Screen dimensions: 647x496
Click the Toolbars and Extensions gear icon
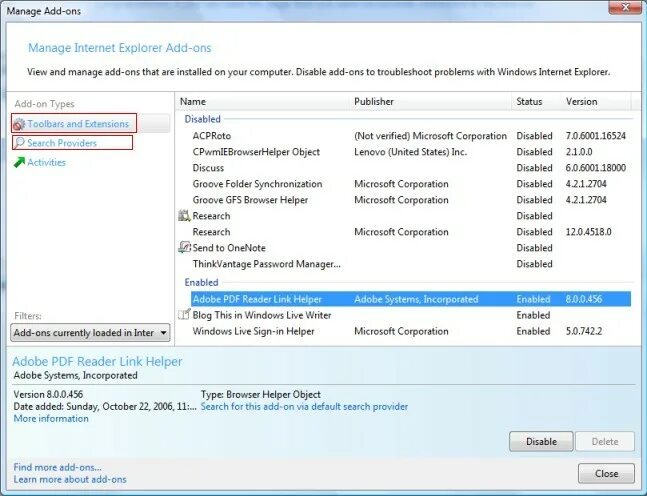pyautogui.click(x=19, y=124)
